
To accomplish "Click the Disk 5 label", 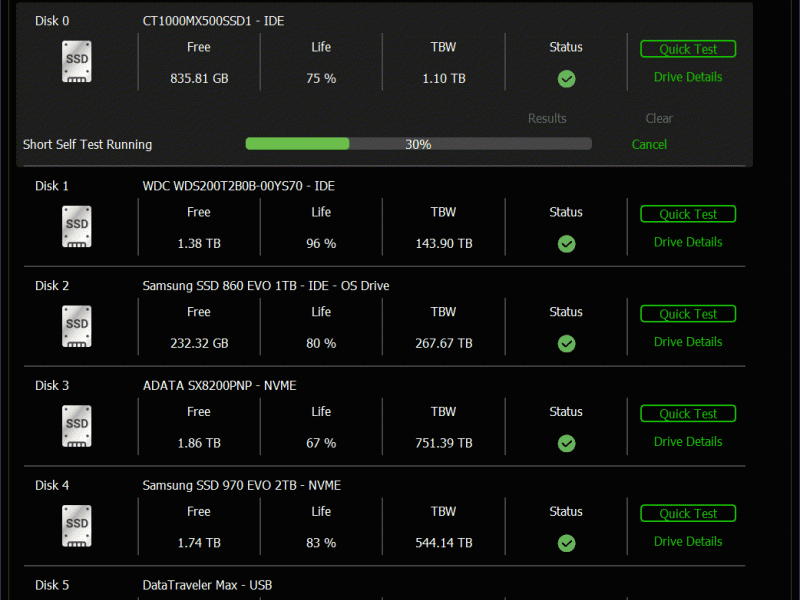I will coord(52,585).
